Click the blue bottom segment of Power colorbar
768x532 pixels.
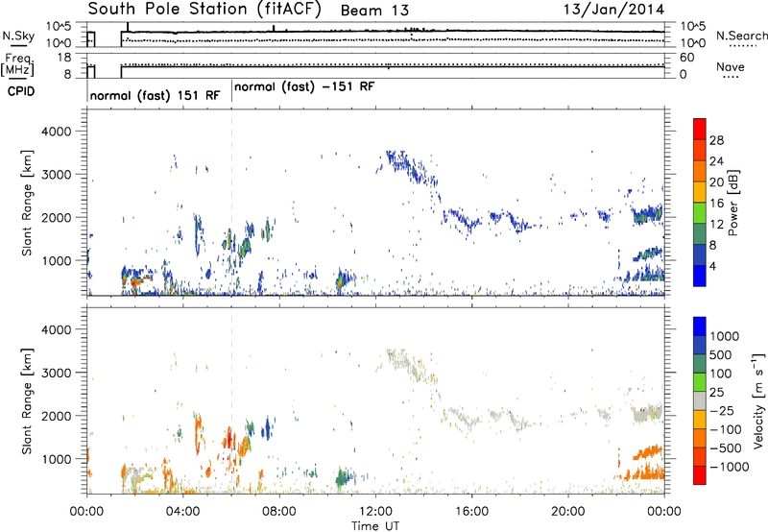[700, 276]
